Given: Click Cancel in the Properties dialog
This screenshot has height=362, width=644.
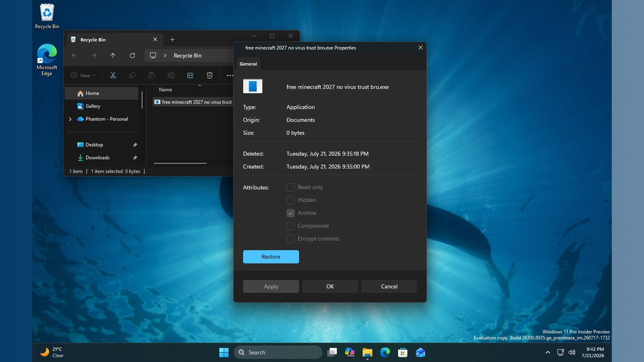Looking at the screenshot, I should 389,286.
